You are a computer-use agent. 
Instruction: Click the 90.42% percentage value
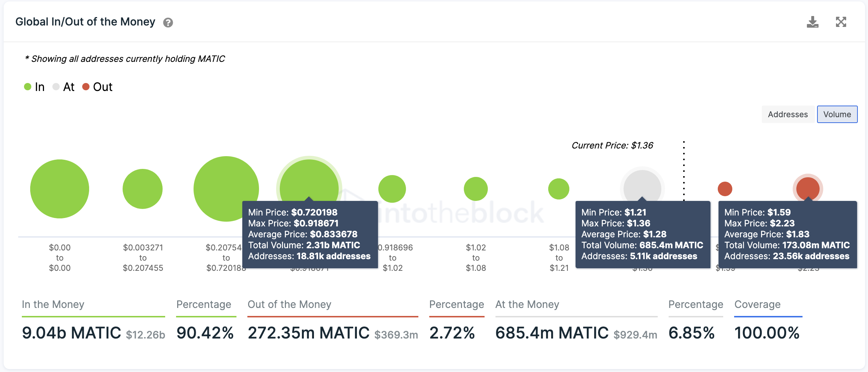[x=205, y=333]
